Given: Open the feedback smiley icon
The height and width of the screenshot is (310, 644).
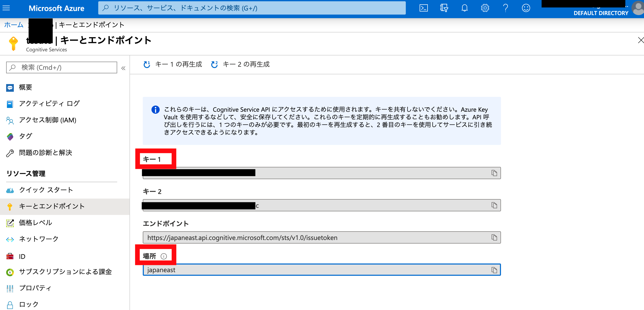Looking at the screenshot, I should [526, 8].
